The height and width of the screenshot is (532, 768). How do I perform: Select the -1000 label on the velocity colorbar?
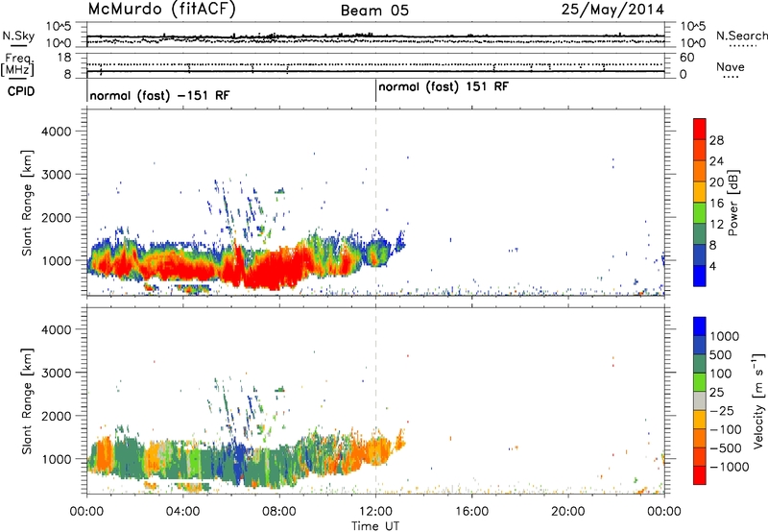pyautogui.click(x=729, y=467)
